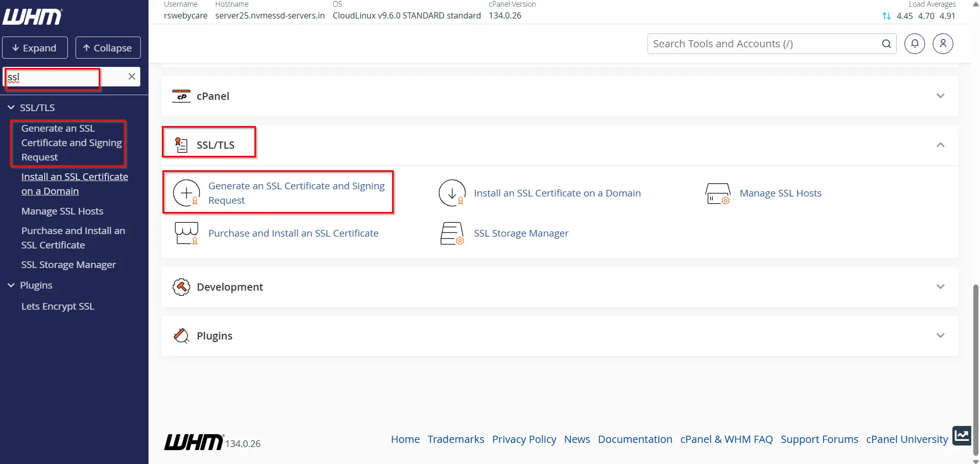Click the Purchase and Install SSL Certificate icon
980x464 pixels.
[187, 234]
